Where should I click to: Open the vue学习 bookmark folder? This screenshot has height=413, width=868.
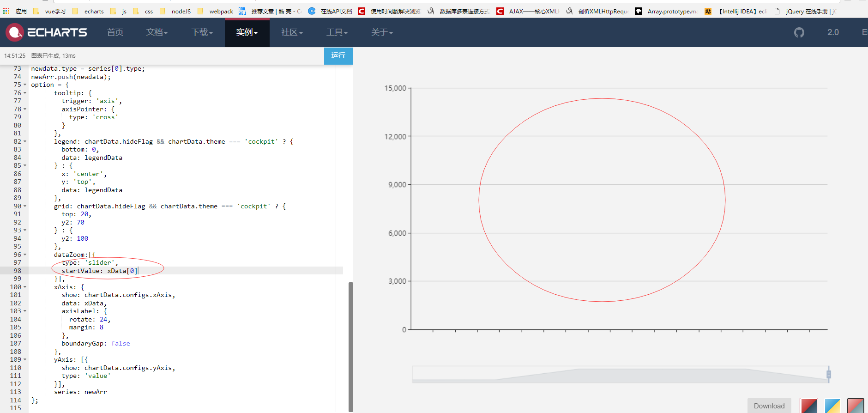coord(50,11)
